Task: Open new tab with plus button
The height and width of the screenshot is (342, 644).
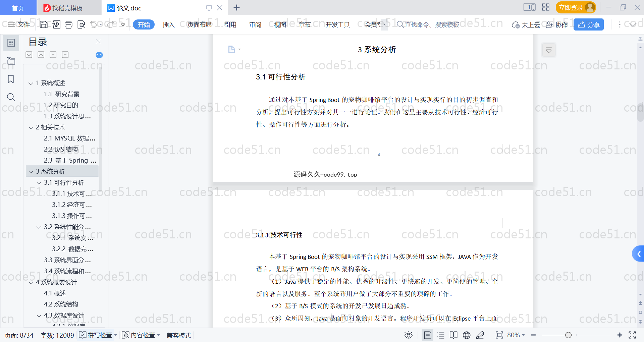Action: pos(236,7)
